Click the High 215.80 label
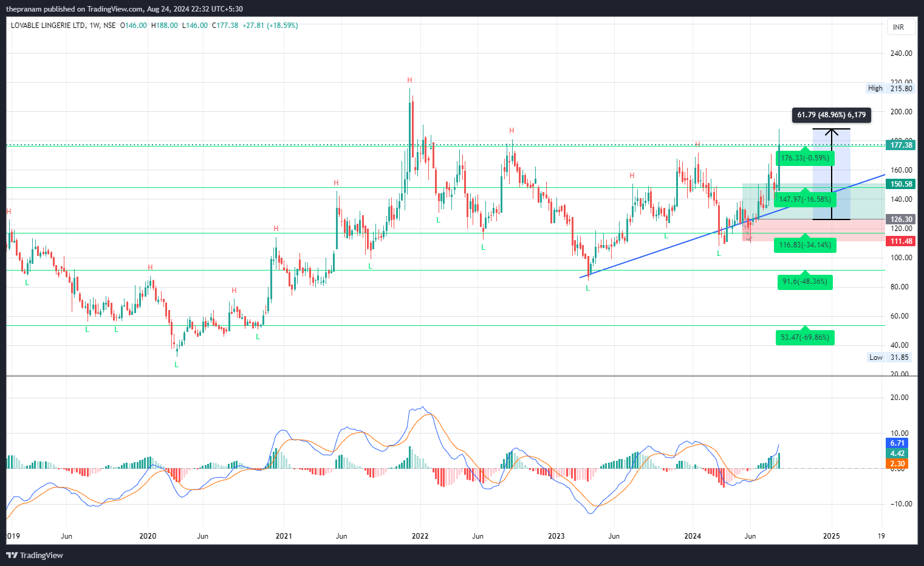This screenshot has width=924, height=566. pos(890,88)
